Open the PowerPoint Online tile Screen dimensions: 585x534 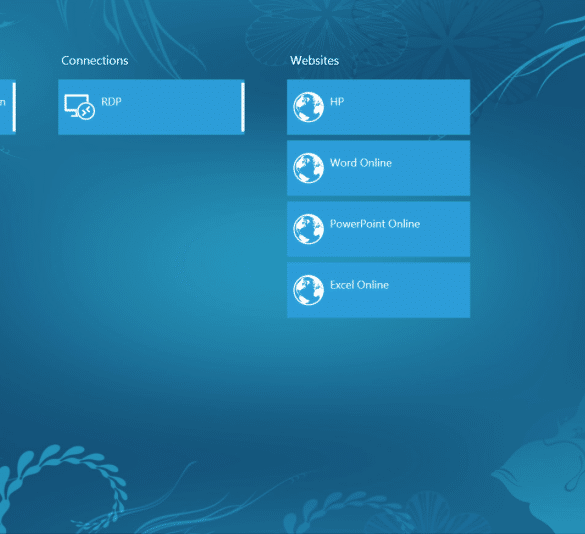378,229
